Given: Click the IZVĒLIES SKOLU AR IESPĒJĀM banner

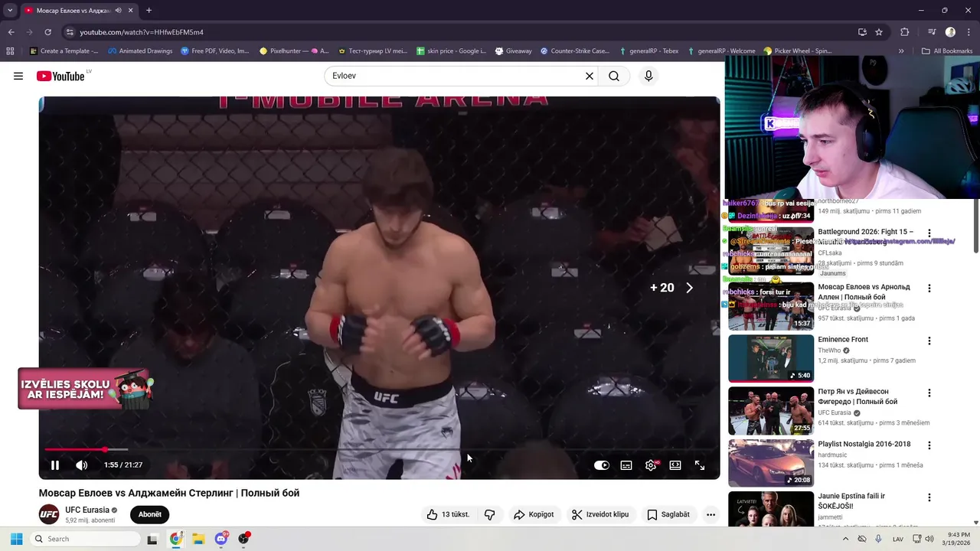Looking at the screenshot, I should tap(86, 389).
